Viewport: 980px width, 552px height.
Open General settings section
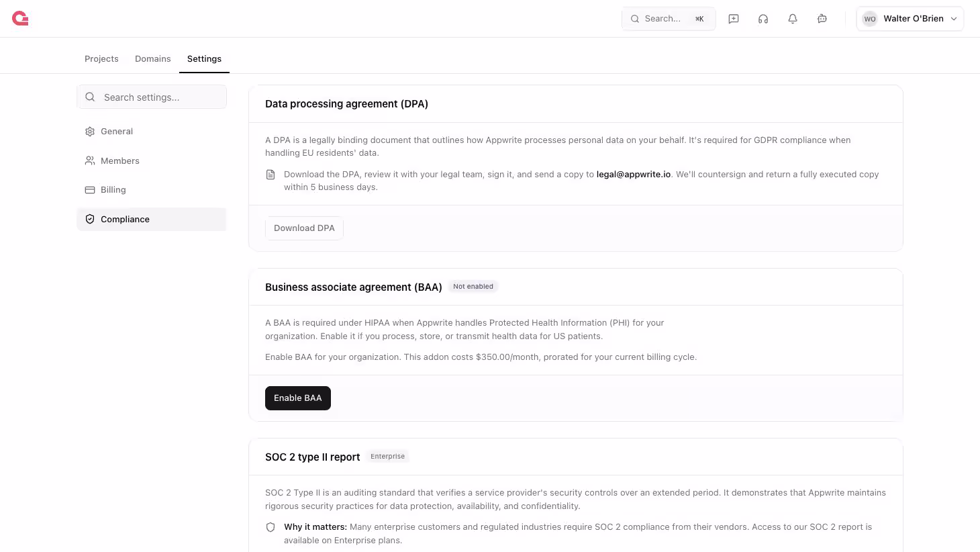[x=152, y=132]
